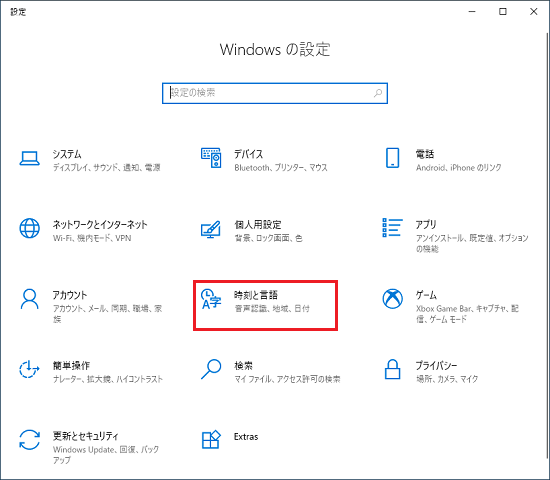Open the 時刻と言語 clock and letter icon
Screen dimensions: 550x480
[211, 299]
